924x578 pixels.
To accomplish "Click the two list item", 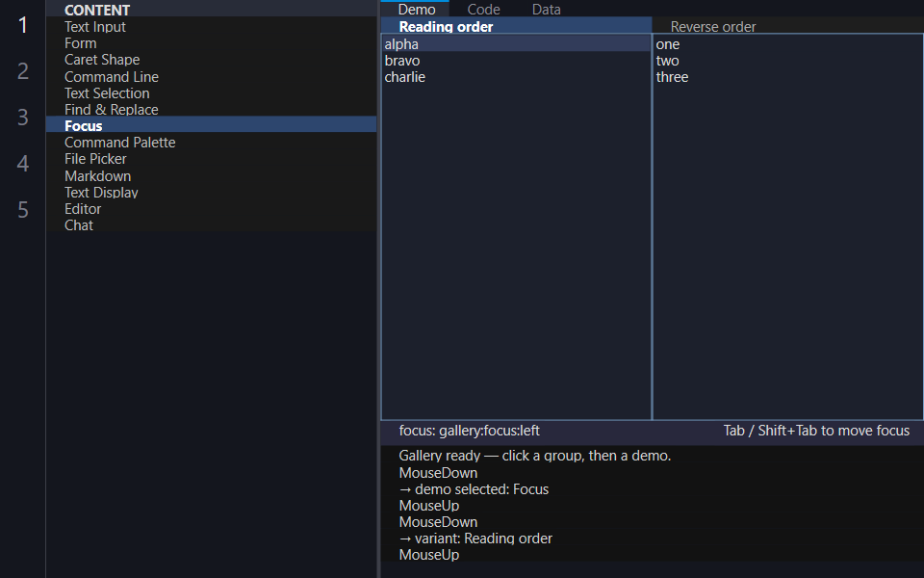I will pos(787,60).
